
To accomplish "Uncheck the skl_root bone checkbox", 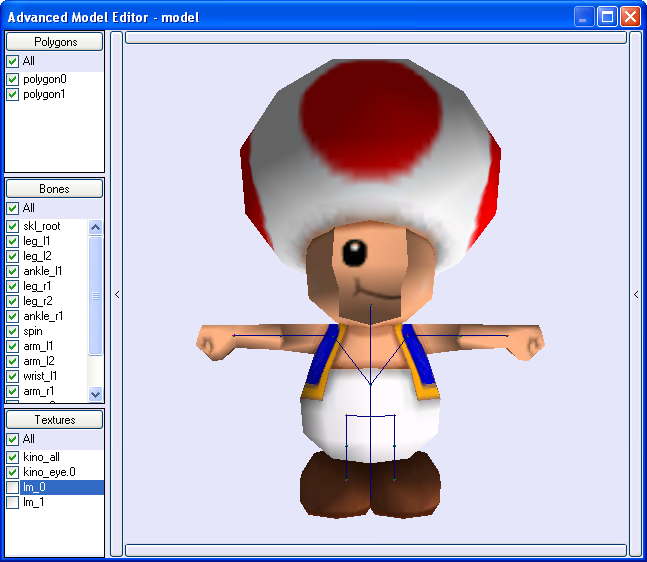I will [x=12, y=226].
